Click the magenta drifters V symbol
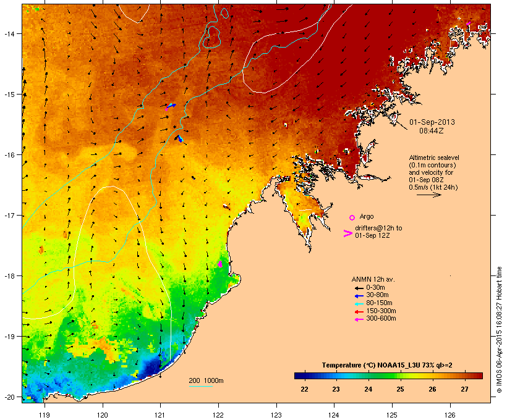 pos(347,233)
